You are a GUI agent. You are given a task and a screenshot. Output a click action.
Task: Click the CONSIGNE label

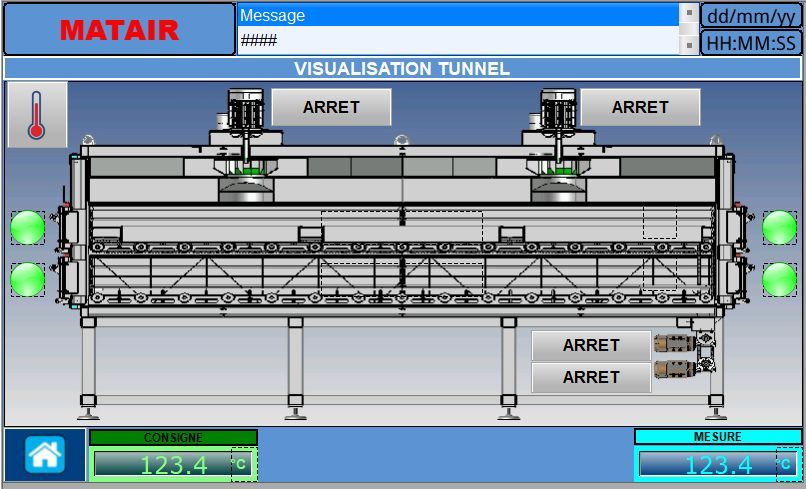pyautogui.click(x=173, y=438)
